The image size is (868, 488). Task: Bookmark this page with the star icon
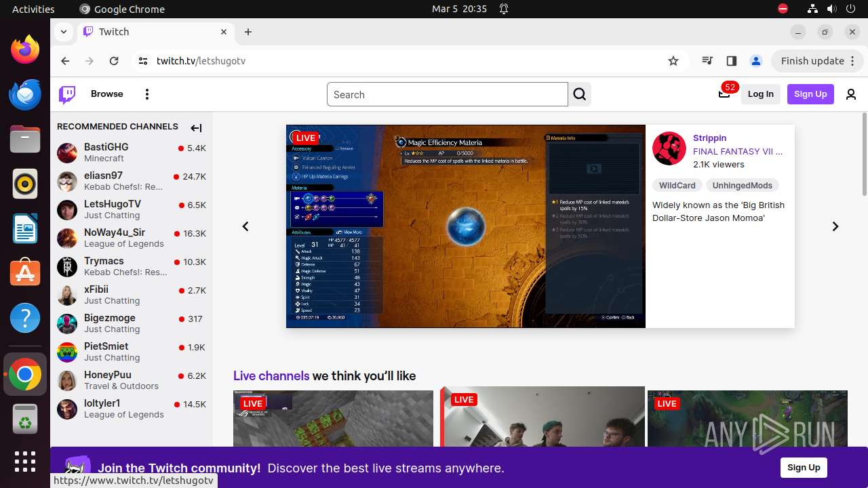[673, 61]
